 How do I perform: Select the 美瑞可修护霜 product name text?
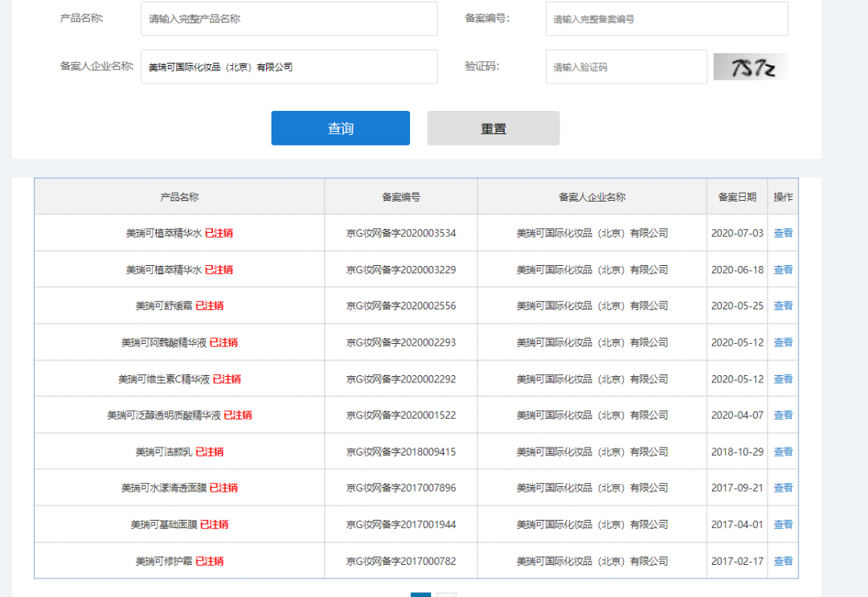tap(164, 561)
